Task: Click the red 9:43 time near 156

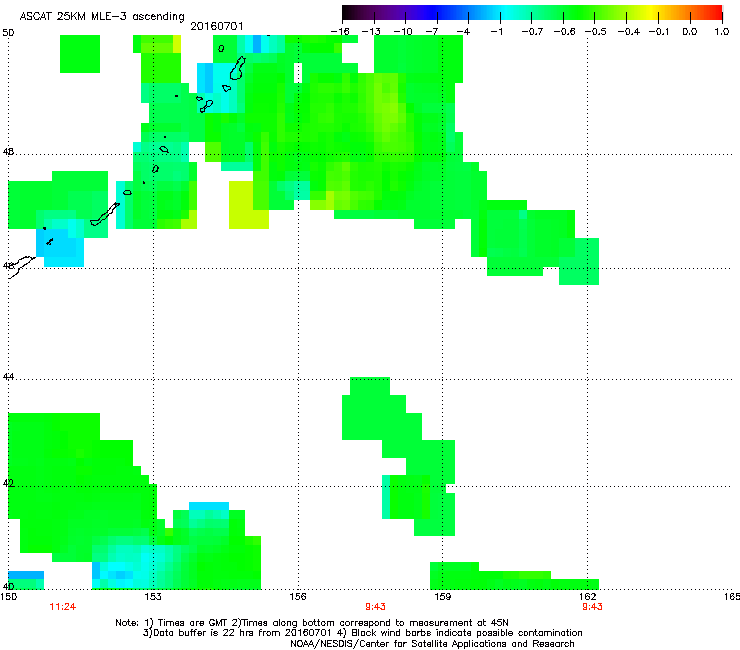Action: [375, 607]
